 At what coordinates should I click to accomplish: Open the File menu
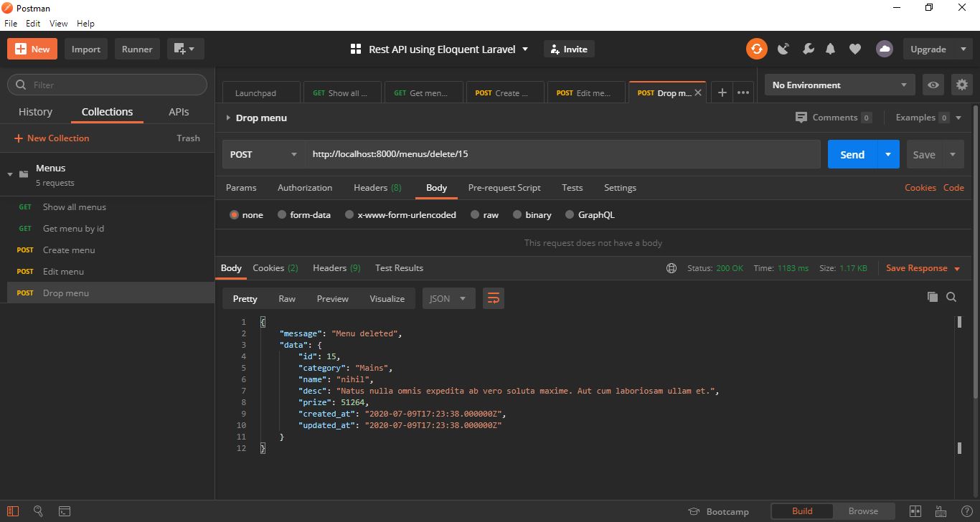pyautogui.click(x=11, y=23)
